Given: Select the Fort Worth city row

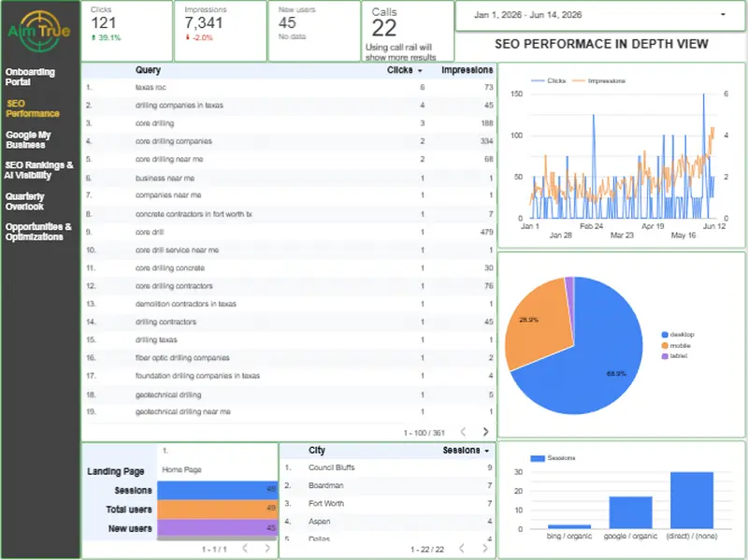Looking at the screenshot, I should (387, 503).
